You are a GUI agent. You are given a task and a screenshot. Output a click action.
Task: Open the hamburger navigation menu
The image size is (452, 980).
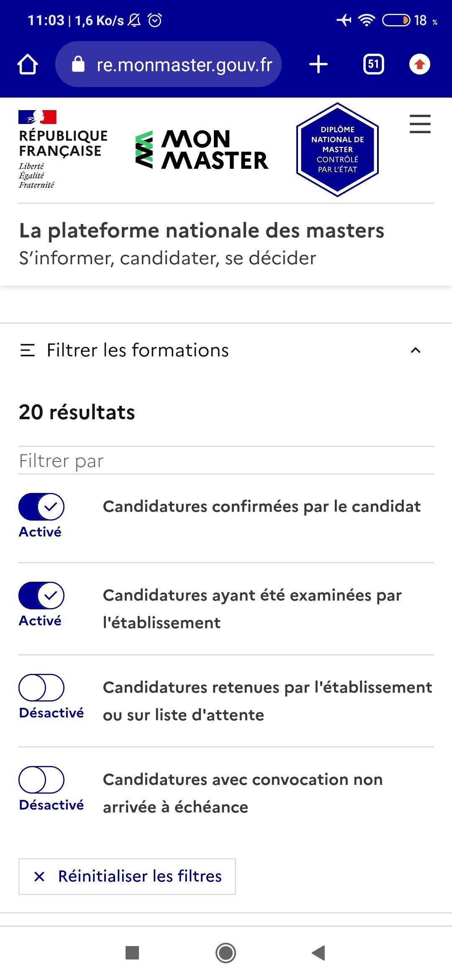(x=420, y=124)
